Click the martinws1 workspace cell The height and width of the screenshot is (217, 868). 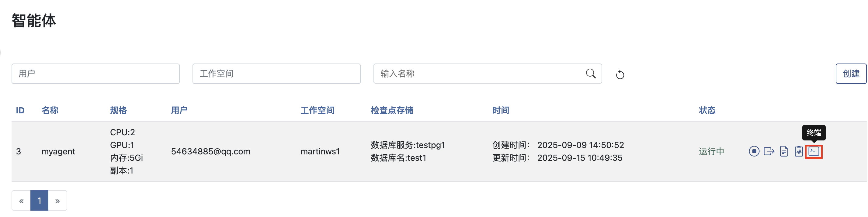click(320, 151)
